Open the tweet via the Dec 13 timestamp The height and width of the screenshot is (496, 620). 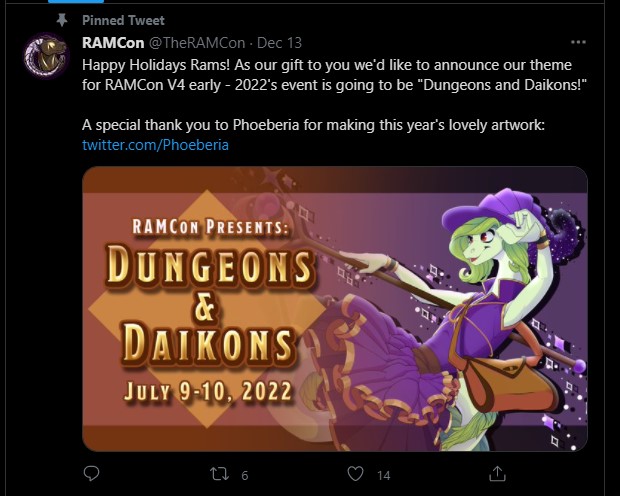coord(279,43)
